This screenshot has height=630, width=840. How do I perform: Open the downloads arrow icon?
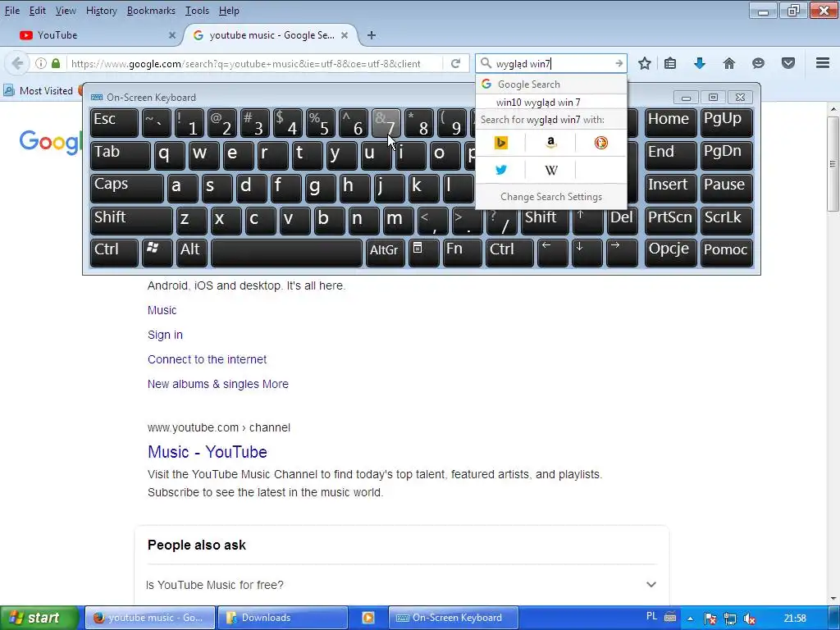pyautogui.click(x=700, y=64)
